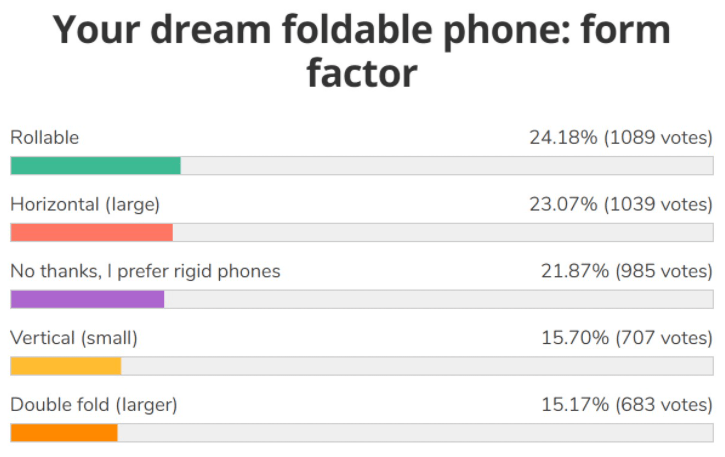Click the grey unfilled part of Rollable bar
Viewport: 725px width, 457px height.
pos(446,166)
